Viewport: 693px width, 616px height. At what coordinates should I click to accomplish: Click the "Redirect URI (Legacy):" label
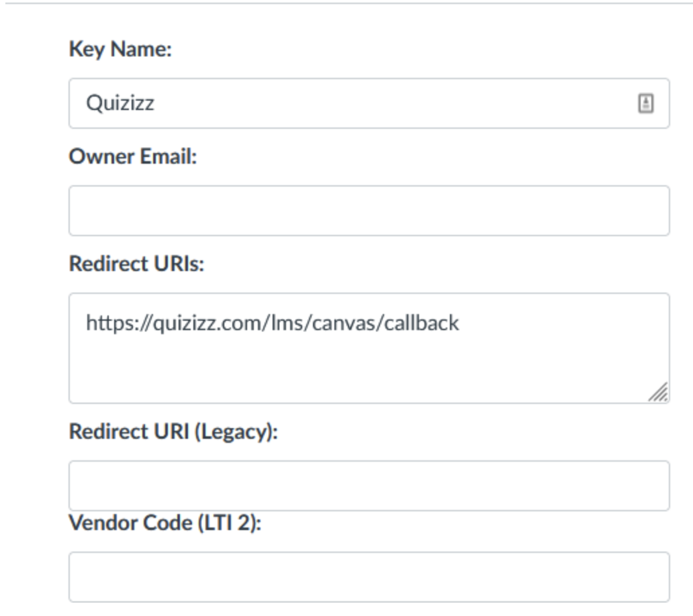[x=173, y=431]
